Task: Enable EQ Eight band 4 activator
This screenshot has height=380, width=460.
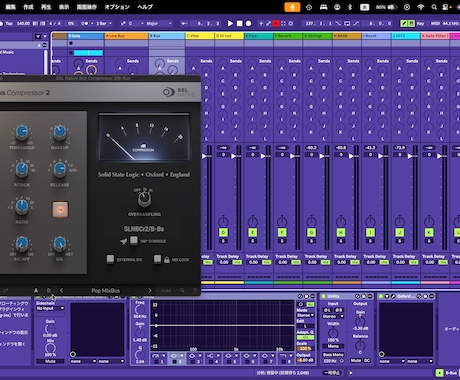Action: point(211,362)
